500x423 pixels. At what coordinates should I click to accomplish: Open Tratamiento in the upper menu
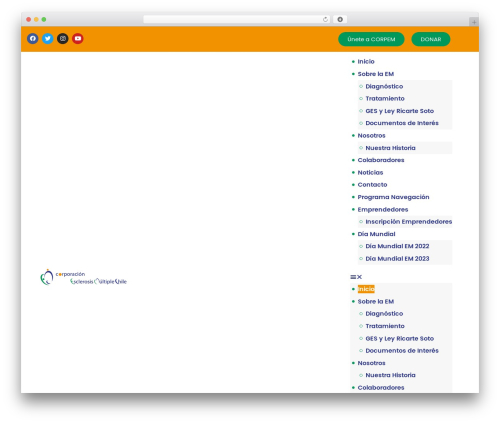(x=385, y=99)
